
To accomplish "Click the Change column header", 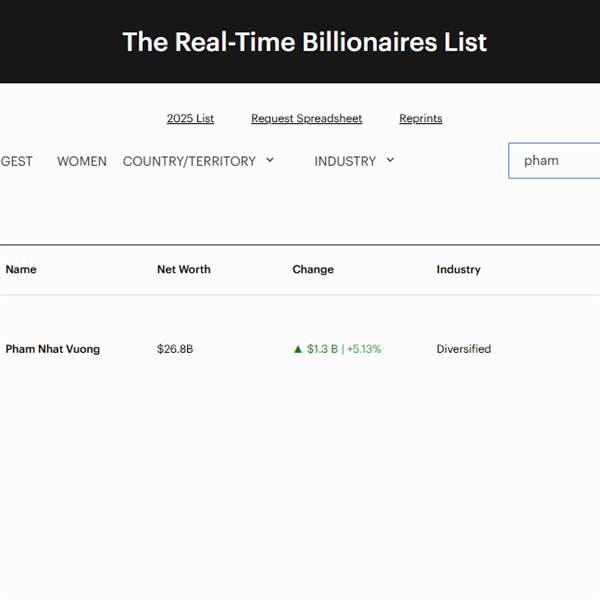I will pos(313,269).
